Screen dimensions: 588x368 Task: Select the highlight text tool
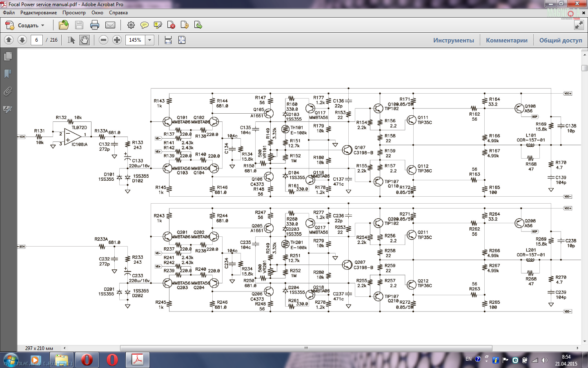(158, 25)
